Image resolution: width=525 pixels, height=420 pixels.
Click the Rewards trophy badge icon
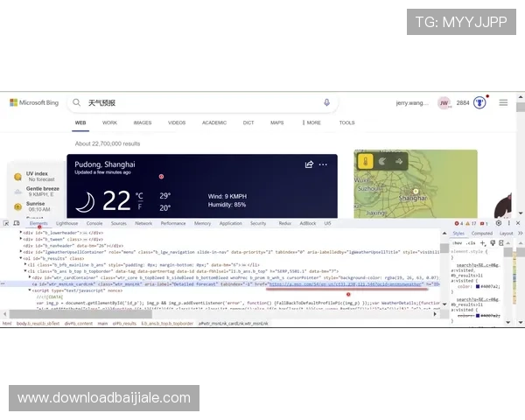point(479,103)
